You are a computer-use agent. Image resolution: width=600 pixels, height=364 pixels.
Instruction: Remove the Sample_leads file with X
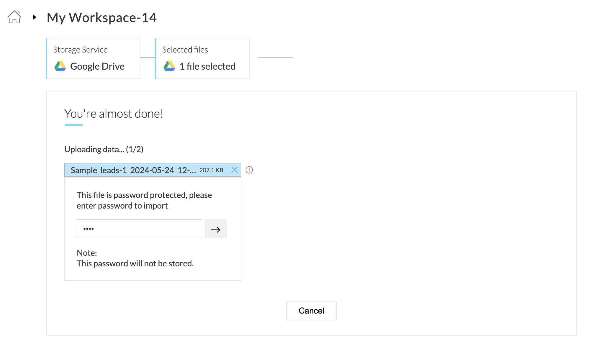tap(235, 170)
